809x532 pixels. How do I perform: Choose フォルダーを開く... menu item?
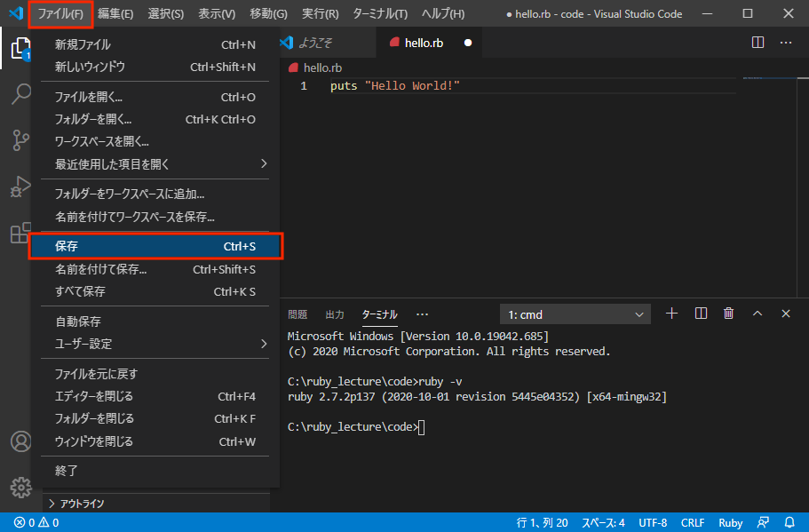[x=155, y=119]
